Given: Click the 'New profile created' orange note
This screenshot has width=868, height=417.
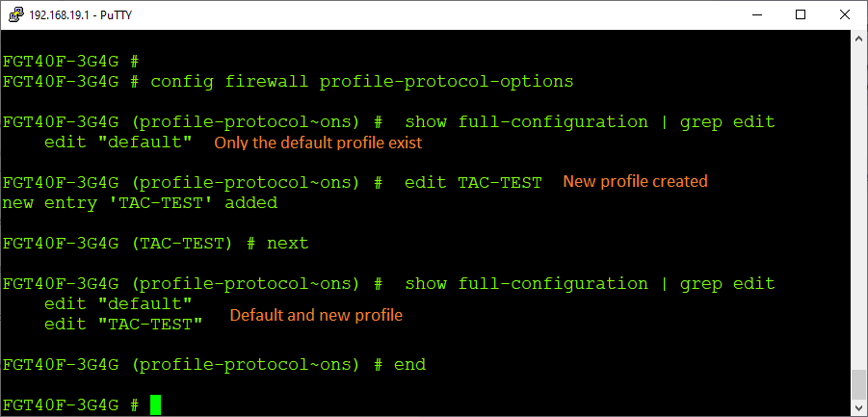Looking at the screenshot, I should 635,181.
